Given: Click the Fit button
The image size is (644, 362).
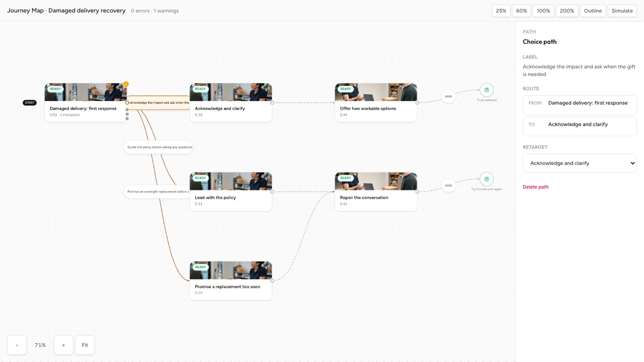Looking at the screenshot, I should 85,345.
